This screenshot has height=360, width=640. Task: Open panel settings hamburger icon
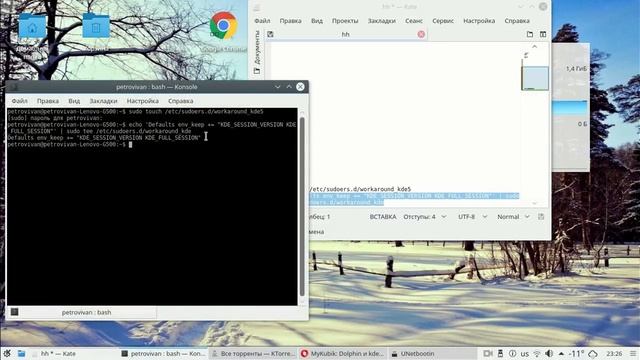pyautogui.click(x=633, y=353)
